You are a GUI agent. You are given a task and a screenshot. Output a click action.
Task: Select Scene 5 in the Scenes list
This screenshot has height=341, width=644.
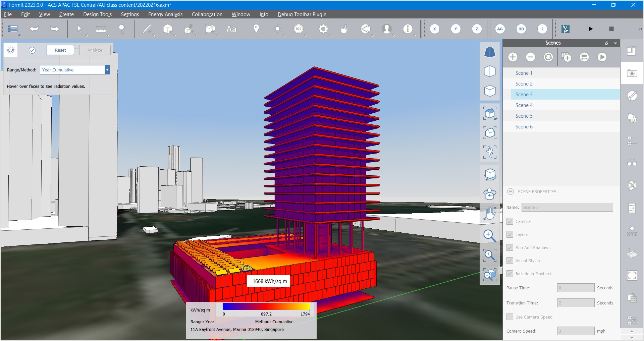524,116
